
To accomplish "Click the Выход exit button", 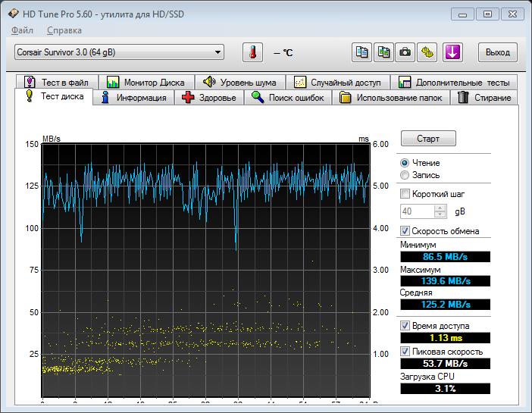I will coord(497,52).
